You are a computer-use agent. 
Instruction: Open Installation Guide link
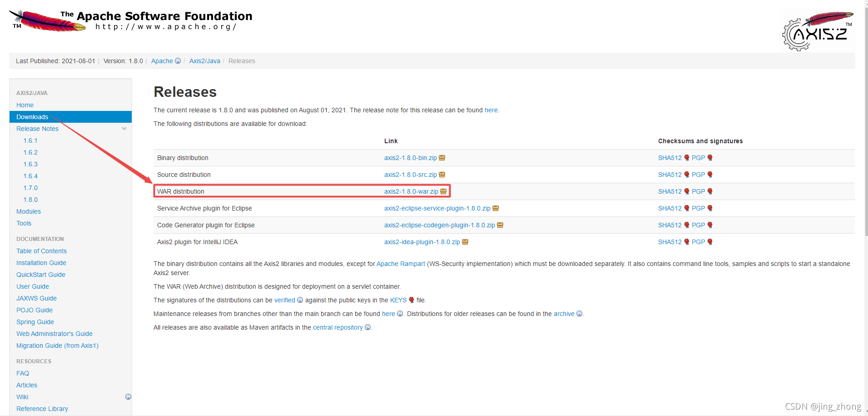point(41,263)
